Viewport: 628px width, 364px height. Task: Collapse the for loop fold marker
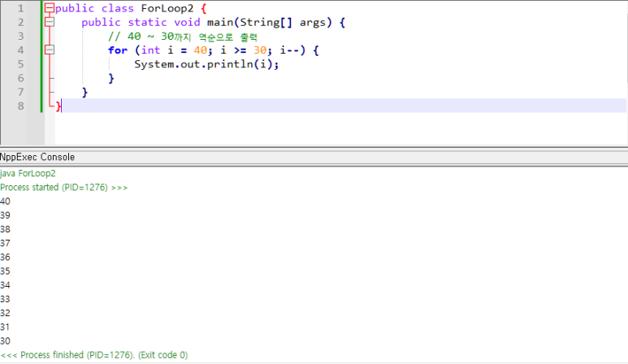tap(50, 50)
